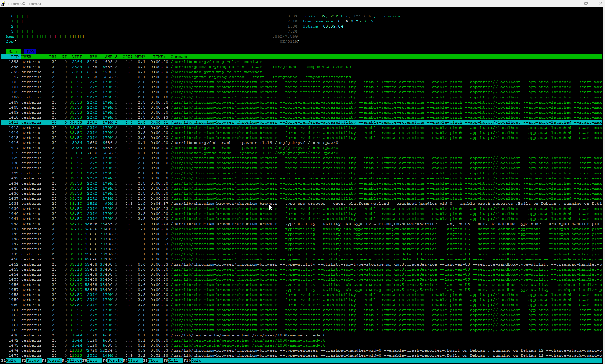Minimize the cerberus terminal window

572,3
